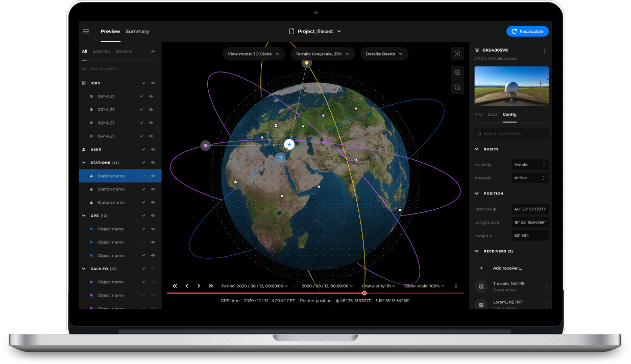The width and height of the screenshot is (631, 364).
Task: Open the Info tab in the station panel
Action: pos(478,114)
